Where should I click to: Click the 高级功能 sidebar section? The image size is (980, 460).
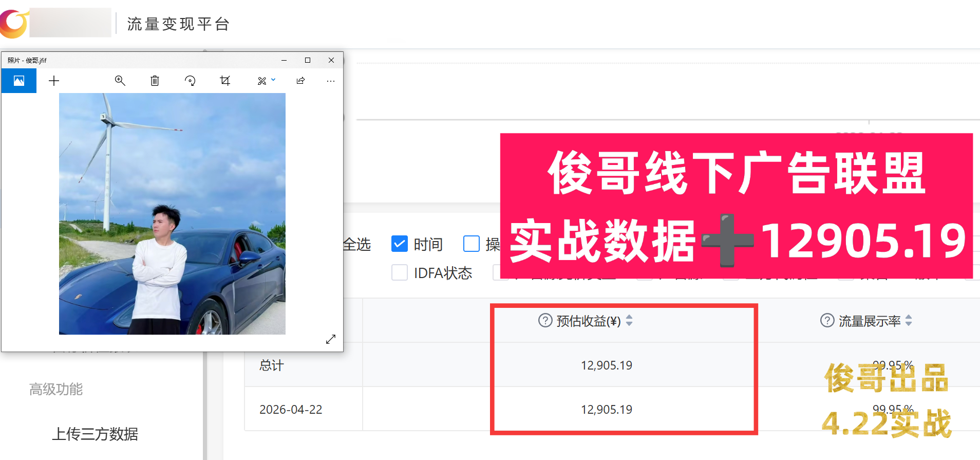click(56, 389)
